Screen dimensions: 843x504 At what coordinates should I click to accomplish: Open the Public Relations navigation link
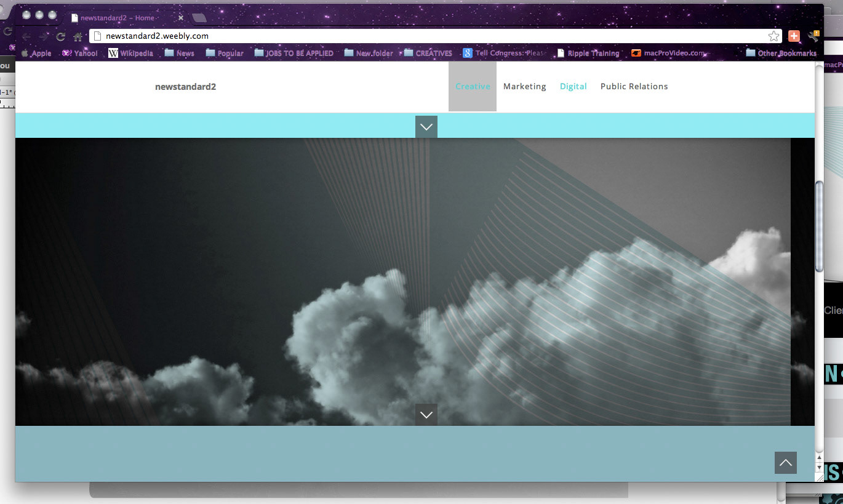pos(634,86)
